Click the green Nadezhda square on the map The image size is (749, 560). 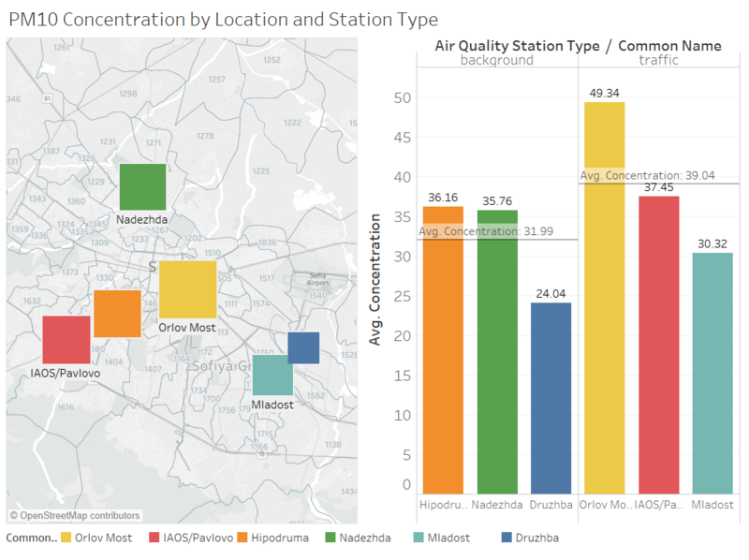[x=142, y=186]
